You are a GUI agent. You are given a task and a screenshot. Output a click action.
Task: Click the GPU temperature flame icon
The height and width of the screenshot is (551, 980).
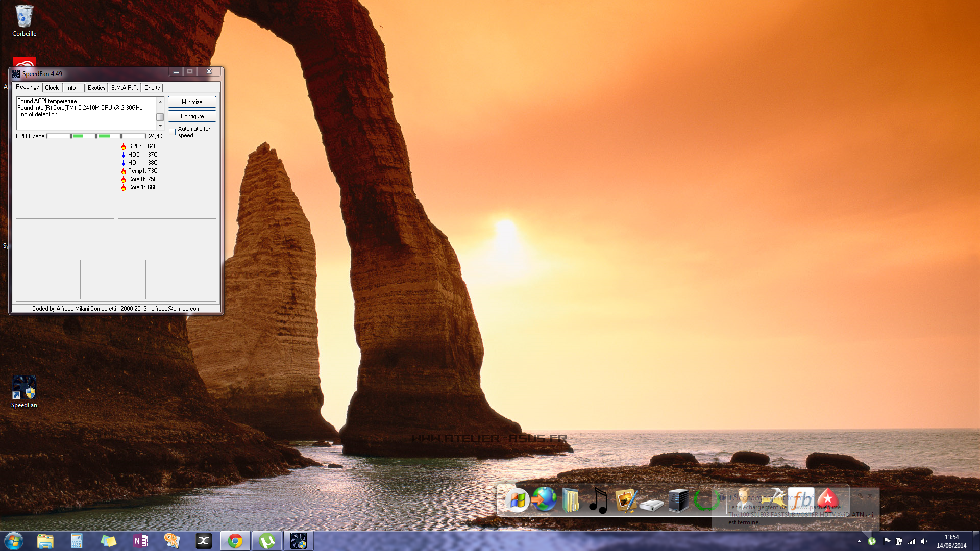124,146
